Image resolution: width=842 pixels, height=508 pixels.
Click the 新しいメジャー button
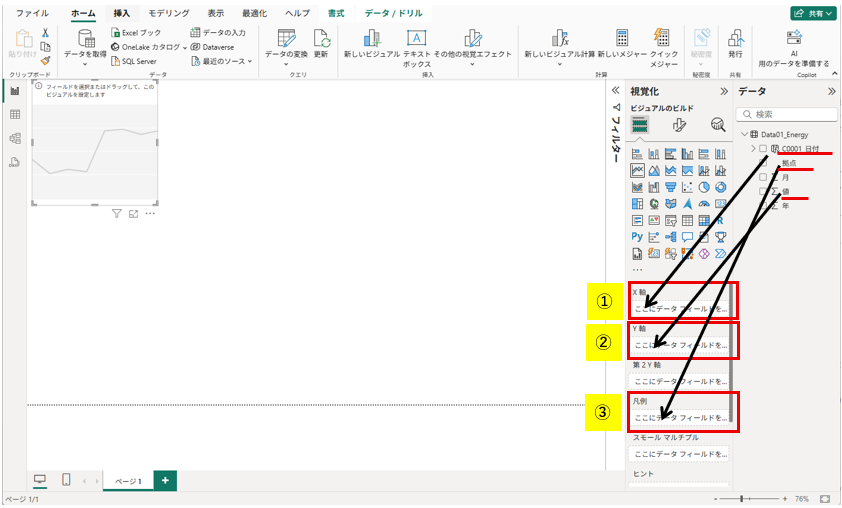(622, 43)
